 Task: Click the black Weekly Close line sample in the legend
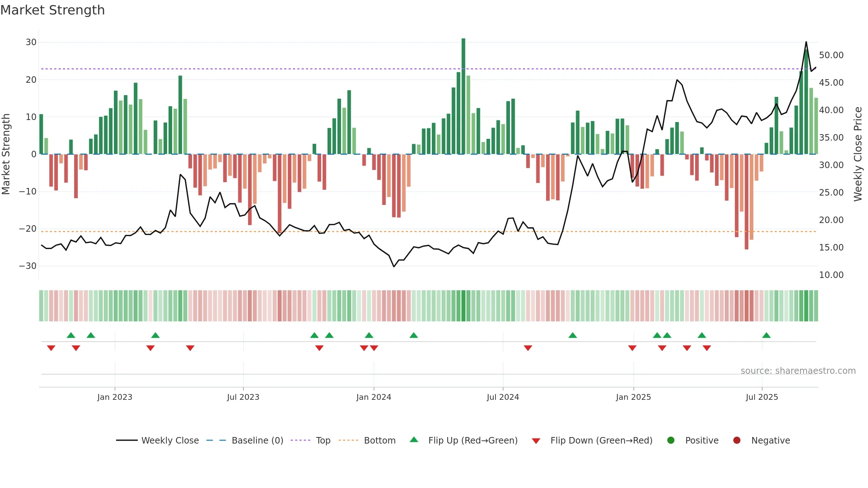click(x=127, y=440)
